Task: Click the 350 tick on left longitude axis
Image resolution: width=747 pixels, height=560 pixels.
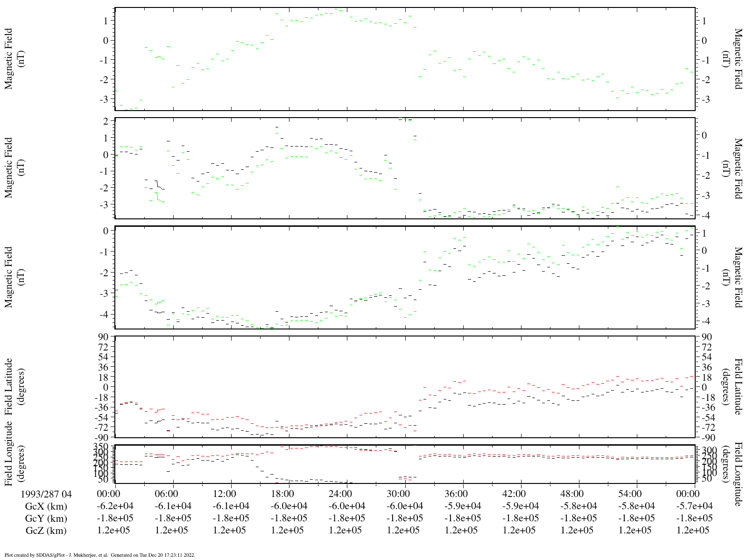Action: tap(102, 447)
